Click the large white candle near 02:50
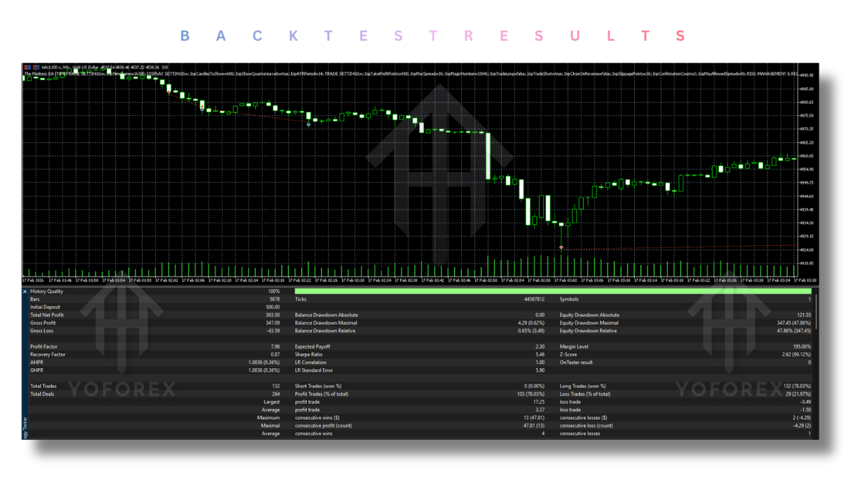Image resolution: width=868 pixels, height=488 pixels. [x=488, y=156]
